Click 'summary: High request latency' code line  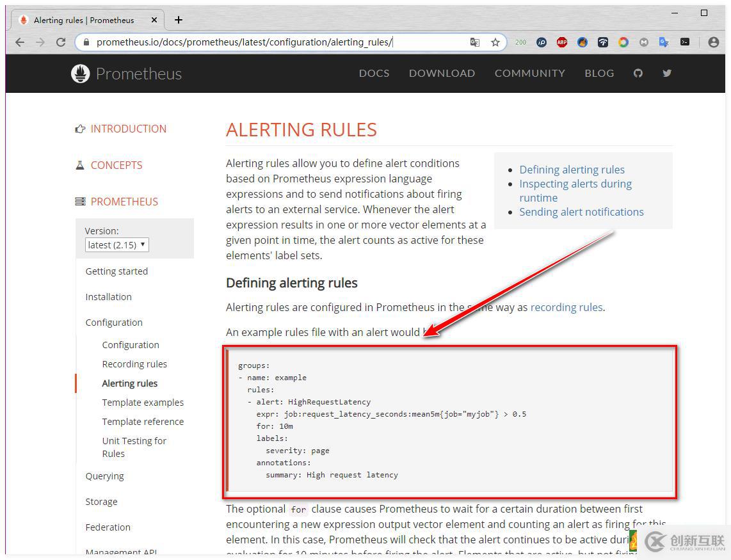[x=332, y=475]
